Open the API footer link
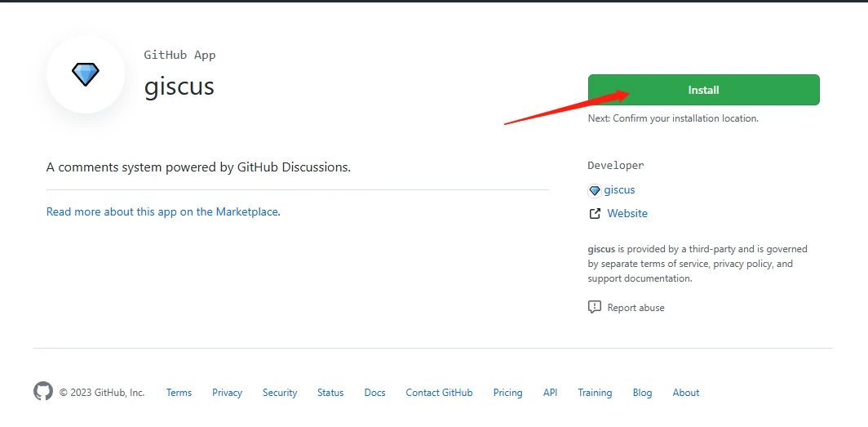The width and height of the screenshot is (868, 427). [x=550, y=393]
